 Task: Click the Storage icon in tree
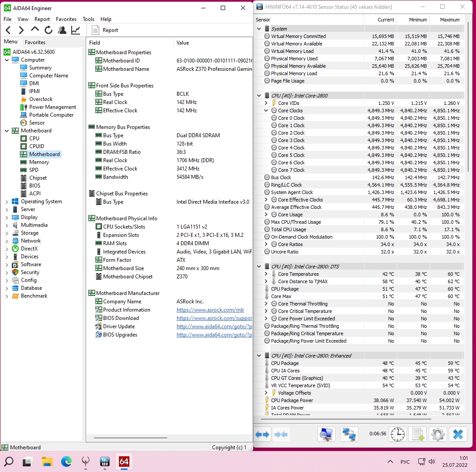pyautogui.click(x=15, y=233)
